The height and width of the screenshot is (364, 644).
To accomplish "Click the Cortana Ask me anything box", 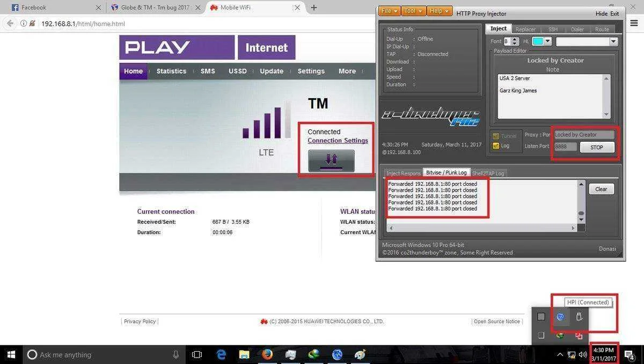I will (x=103, y=354).
